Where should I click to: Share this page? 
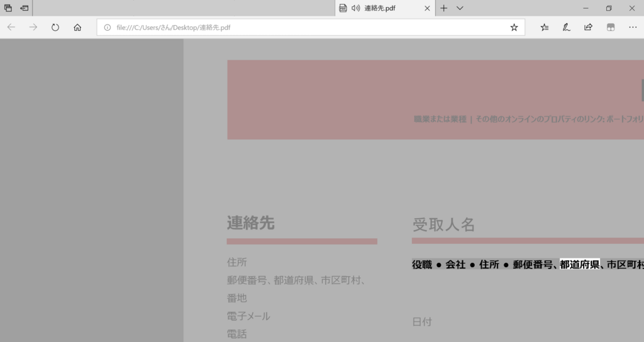(588, 27)
